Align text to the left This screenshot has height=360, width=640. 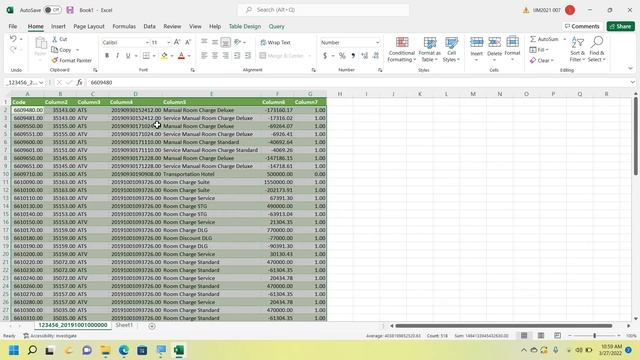(204, 56)
